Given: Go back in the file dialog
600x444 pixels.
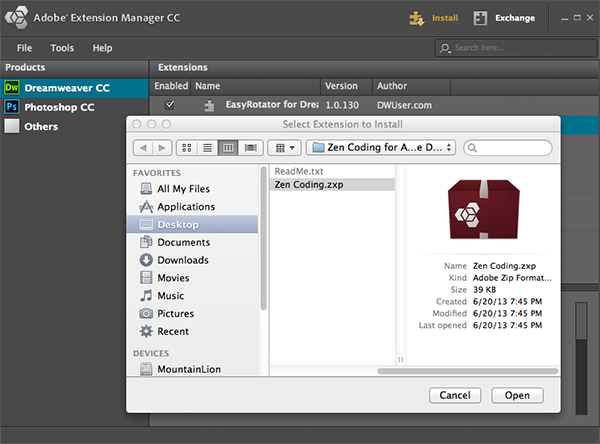Looking at the screenshot, I should pos(143,148).
